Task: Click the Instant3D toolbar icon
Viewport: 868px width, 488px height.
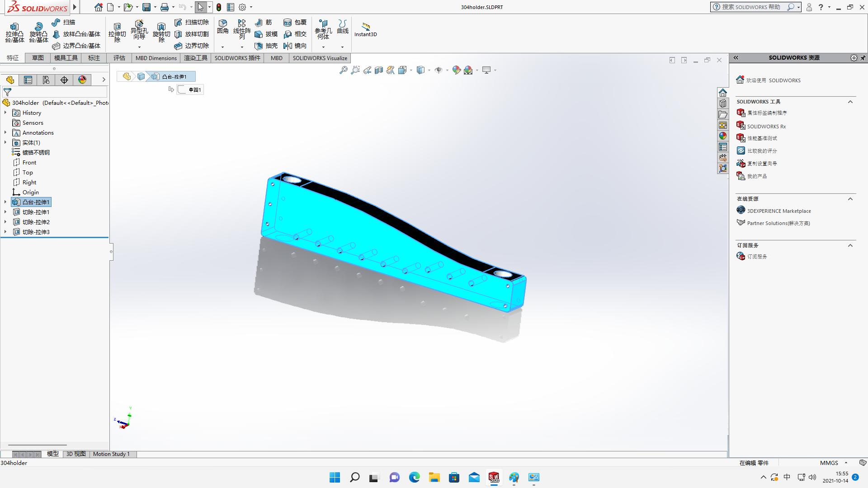Action: 365,27
